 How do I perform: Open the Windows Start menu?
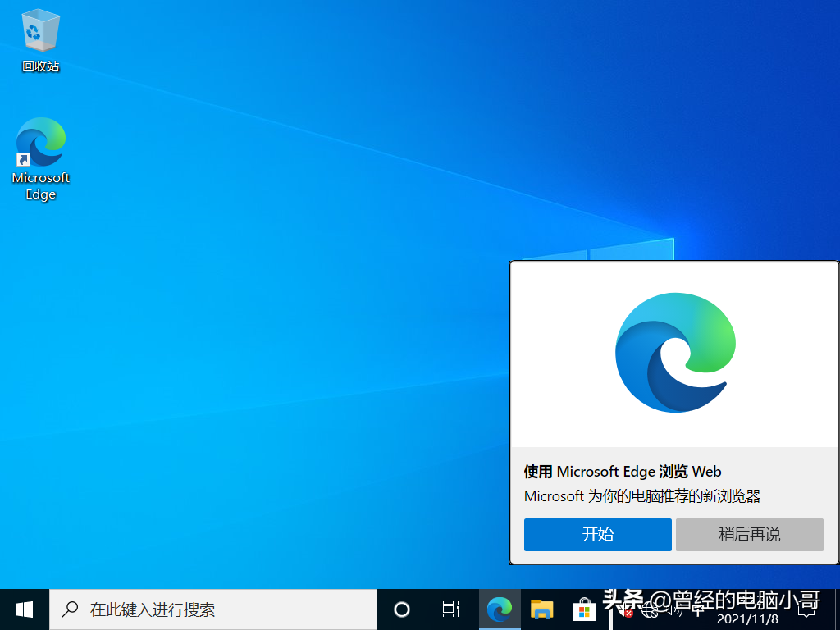(25, 609)
